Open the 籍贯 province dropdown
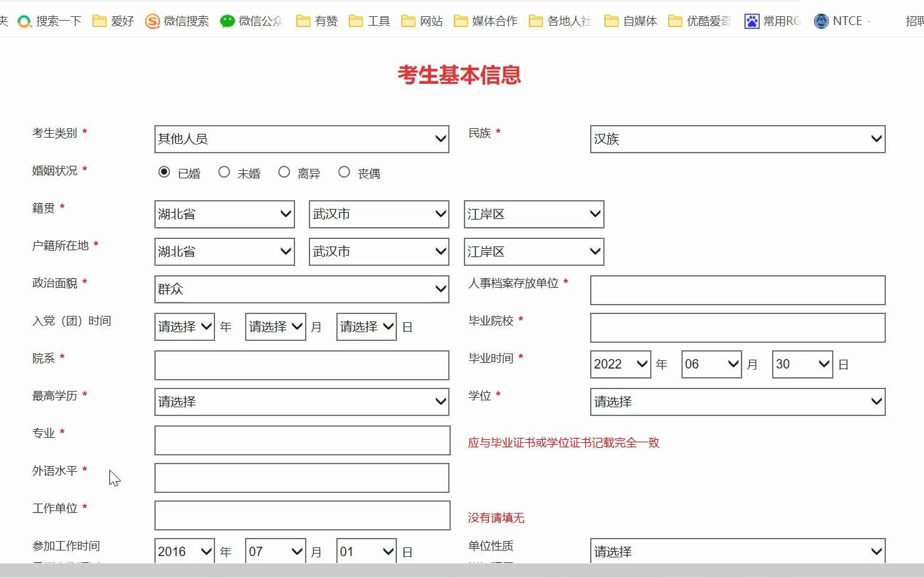924x578 pixels. [224, 214]
